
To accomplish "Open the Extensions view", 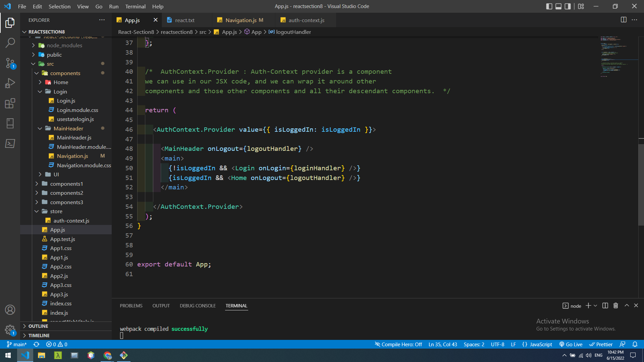I will coord(10,103).
